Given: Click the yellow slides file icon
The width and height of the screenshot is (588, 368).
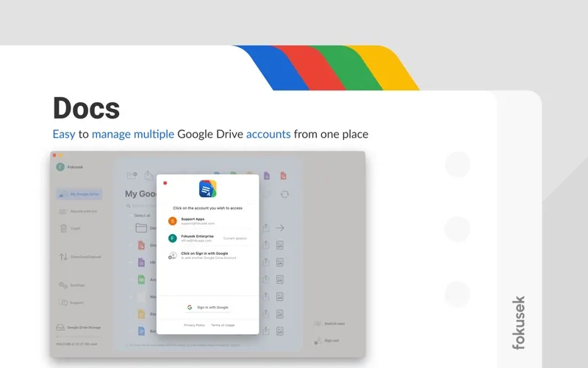Looking at the screenshot, I should [141, 314].
